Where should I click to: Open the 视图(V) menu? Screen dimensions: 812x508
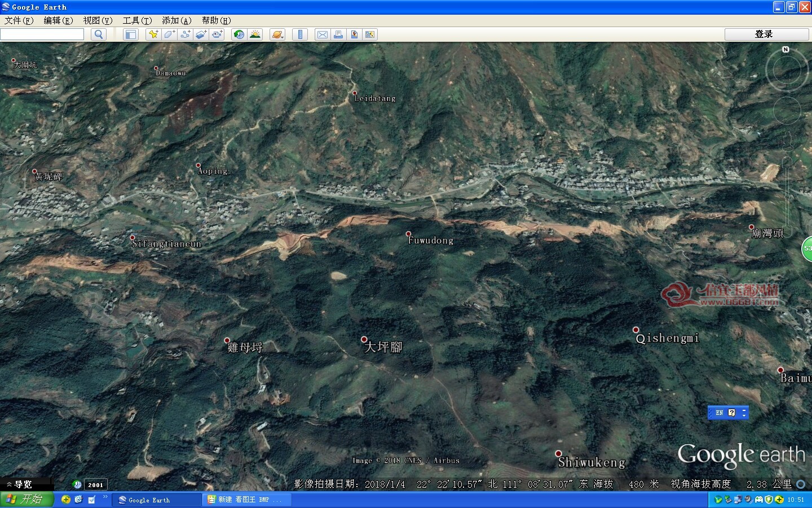(98, 20)
